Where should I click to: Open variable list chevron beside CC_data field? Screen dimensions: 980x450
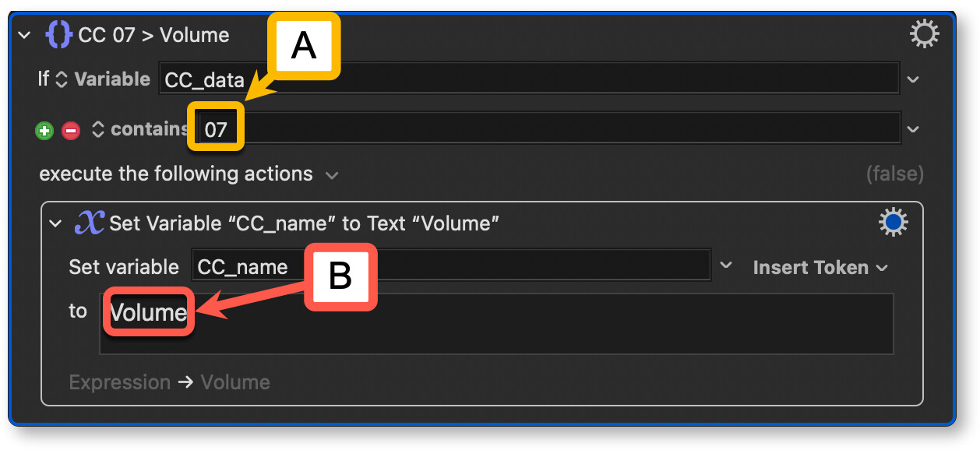click(x=914, y=79)
